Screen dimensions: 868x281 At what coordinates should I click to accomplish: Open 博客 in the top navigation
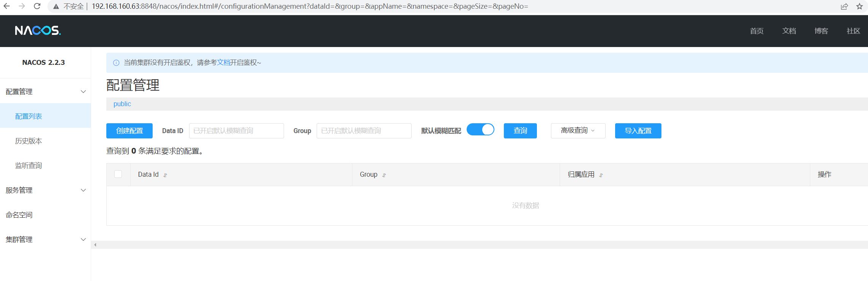(821, 31)
